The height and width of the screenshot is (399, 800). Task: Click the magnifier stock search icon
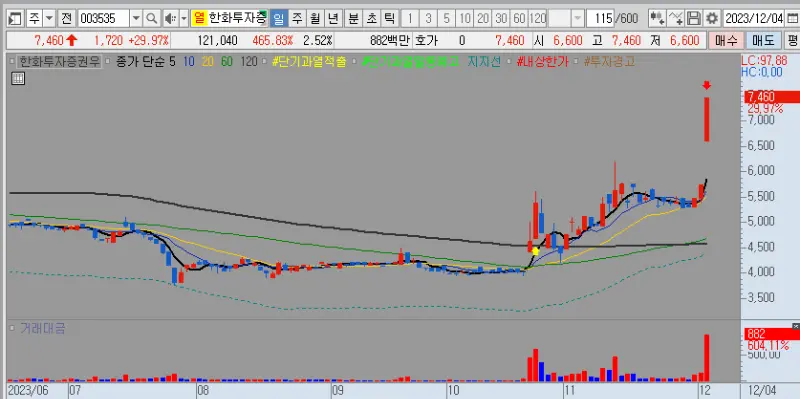tap(151, 19)
